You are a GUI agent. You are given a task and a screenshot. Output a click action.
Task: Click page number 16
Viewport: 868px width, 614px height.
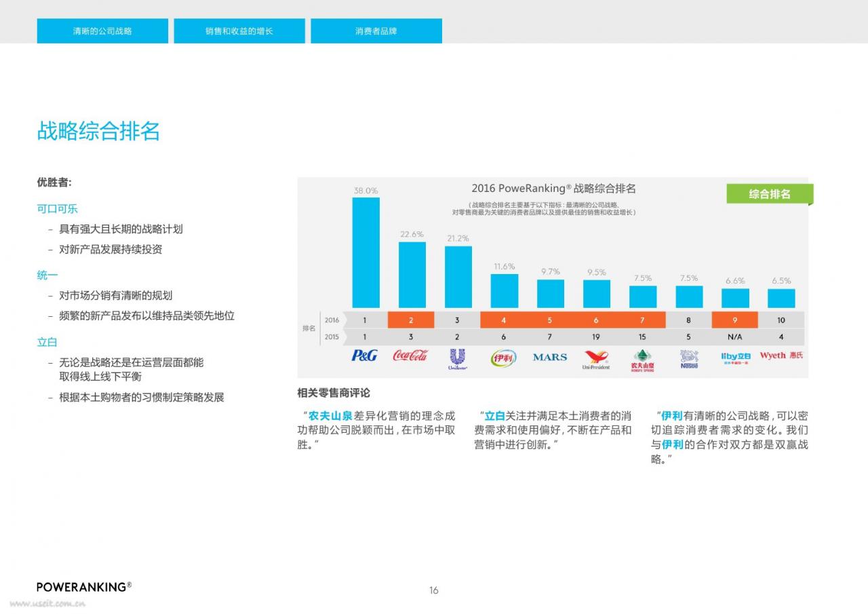tap(434, 590)
